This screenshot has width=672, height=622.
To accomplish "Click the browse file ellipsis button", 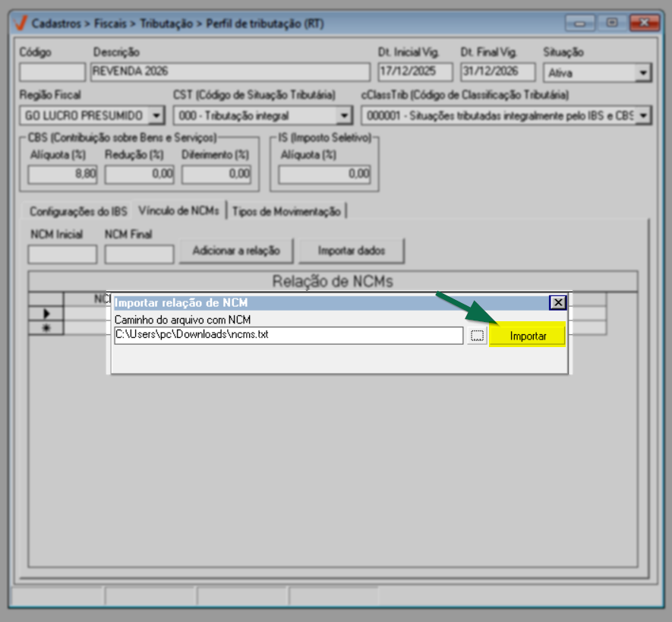I will coord(477,336).
